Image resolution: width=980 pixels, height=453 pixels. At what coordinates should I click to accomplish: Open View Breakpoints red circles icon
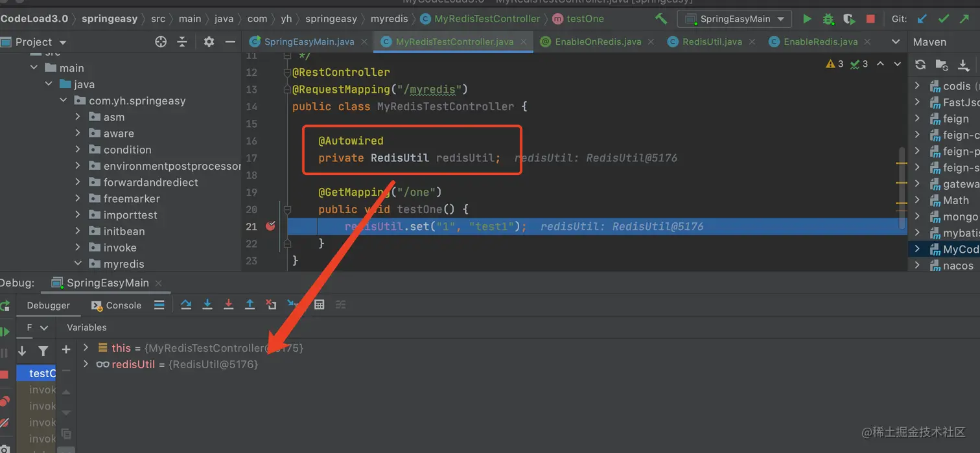coord(5,401)
